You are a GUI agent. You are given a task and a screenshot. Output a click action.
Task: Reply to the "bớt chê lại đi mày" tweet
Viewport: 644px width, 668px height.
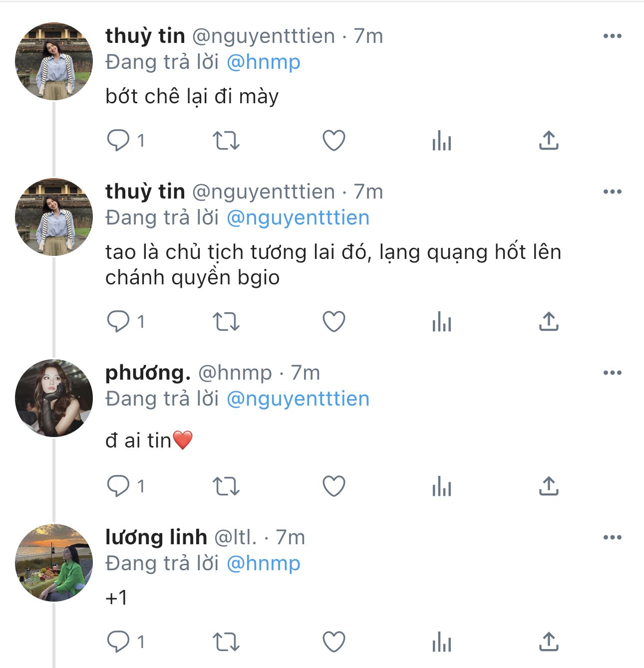[118, 141]
